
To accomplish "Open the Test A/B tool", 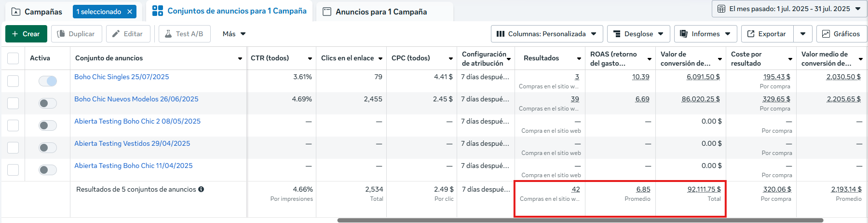I will (184, 34).
